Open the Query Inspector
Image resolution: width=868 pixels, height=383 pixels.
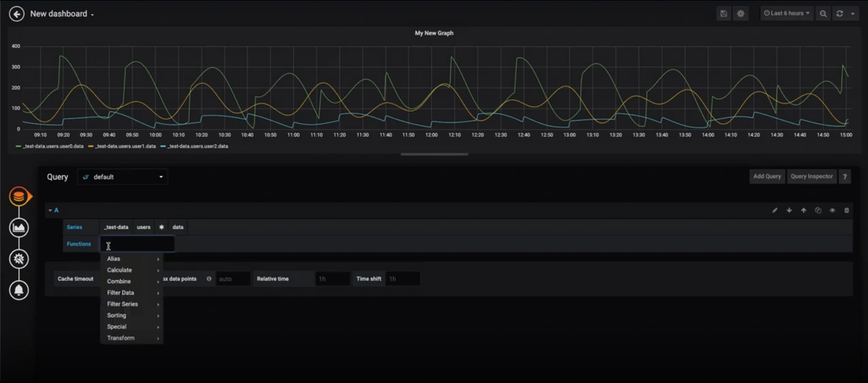click(x=811, y=177)
